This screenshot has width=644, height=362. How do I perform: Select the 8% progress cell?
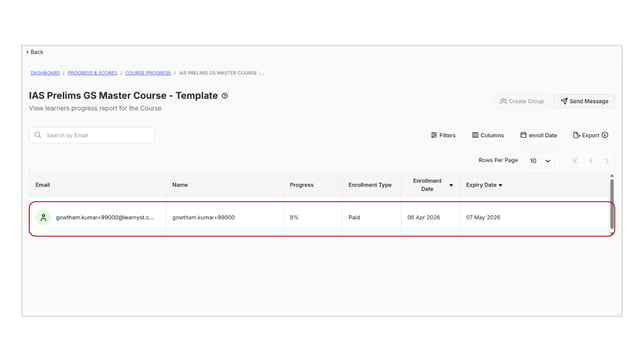pos(294,217)
